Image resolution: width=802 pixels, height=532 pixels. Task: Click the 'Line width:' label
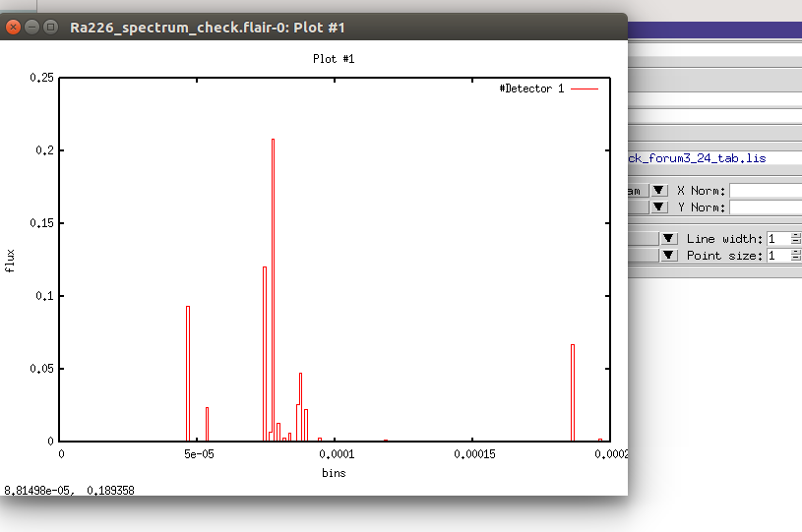724,239
